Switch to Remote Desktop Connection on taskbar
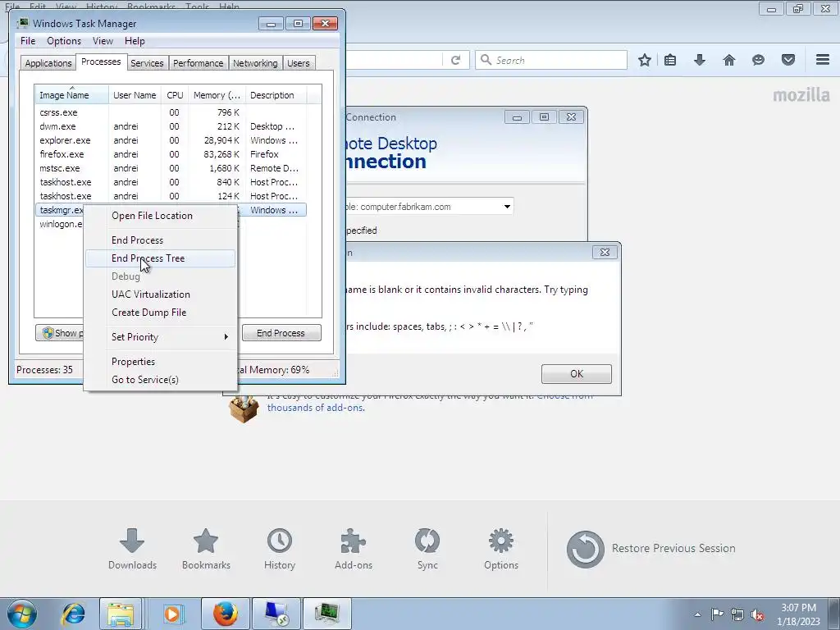The width and height of the screenshot is (840, 630). (276, 614)
